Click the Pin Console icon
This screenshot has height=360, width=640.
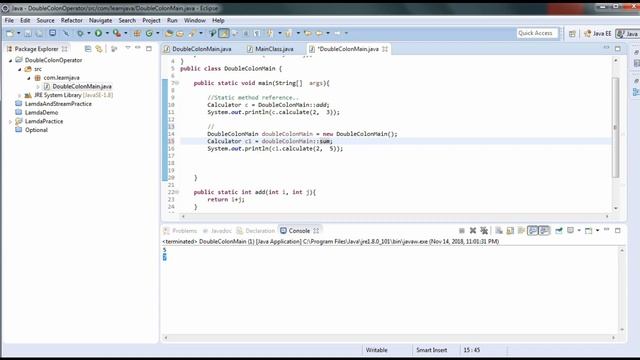coord(559,231)
